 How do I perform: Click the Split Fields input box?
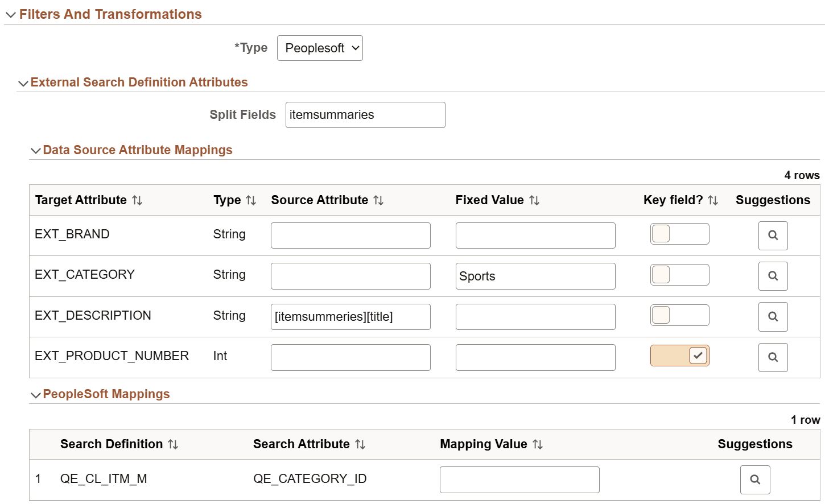[365, 115]
